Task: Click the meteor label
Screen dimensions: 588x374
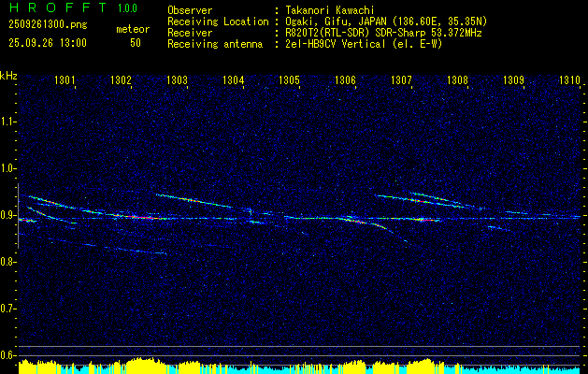Action: (133, 29)
